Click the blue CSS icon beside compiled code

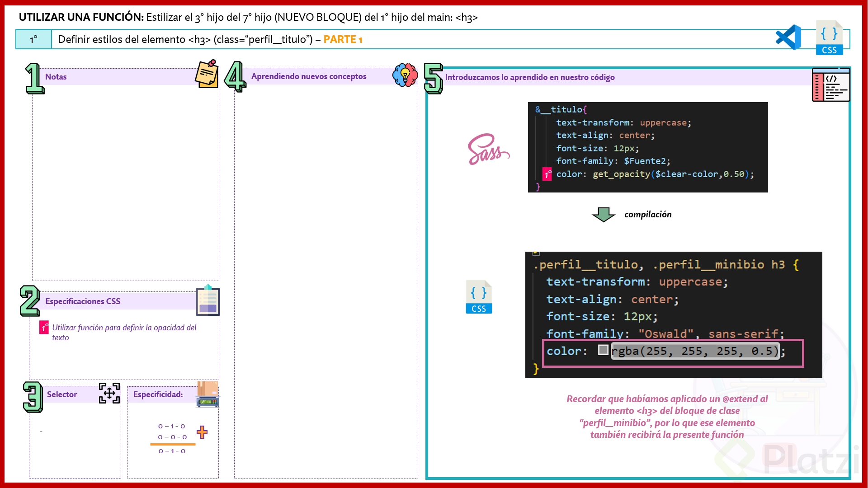[479, 297]
